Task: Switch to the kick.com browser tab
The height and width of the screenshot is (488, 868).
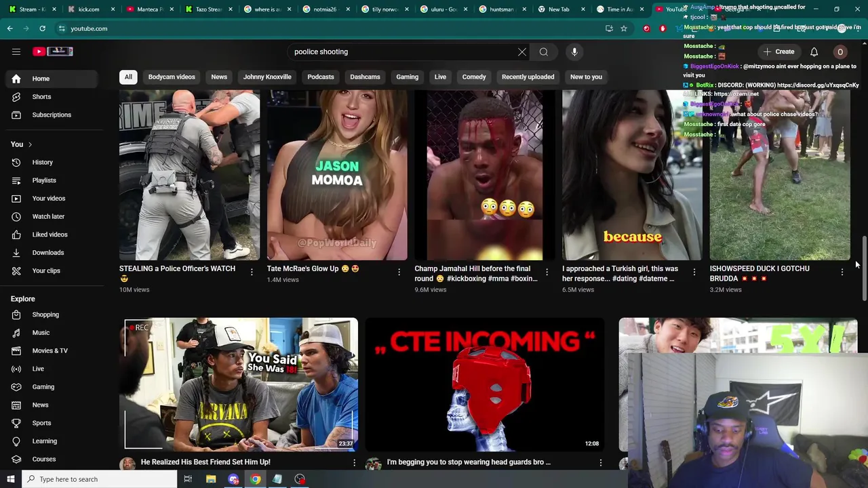Action: coord(90,9)
